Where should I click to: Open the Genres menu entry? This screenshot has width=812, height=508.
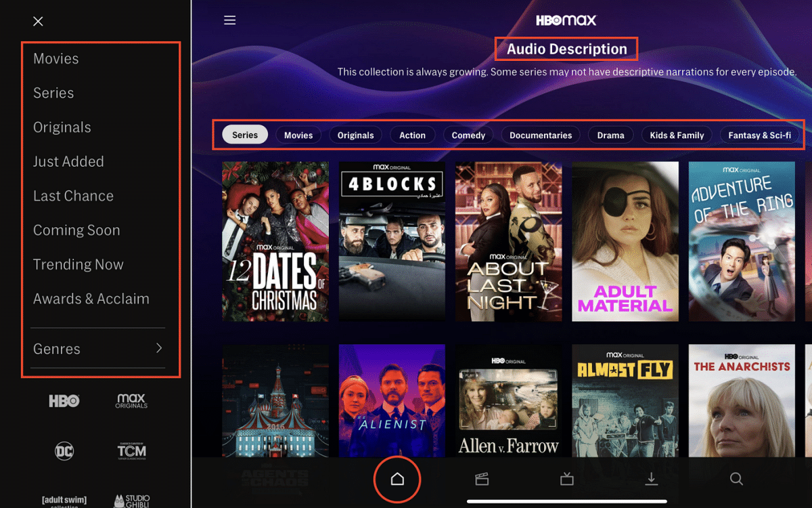(98, 349)
